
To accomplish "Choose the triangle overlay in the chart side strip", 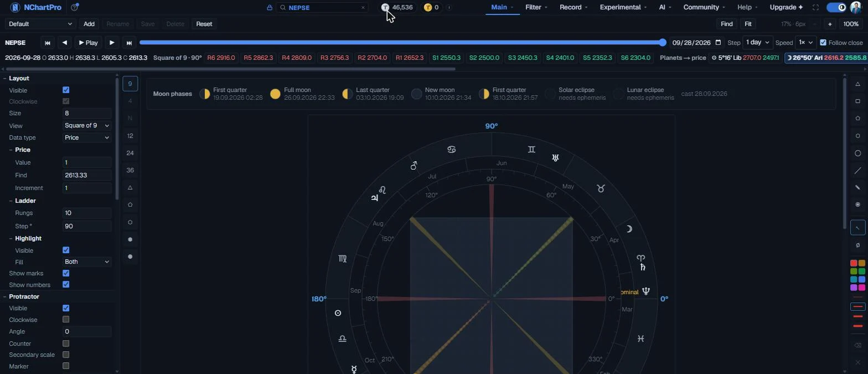I will point(130,187).
